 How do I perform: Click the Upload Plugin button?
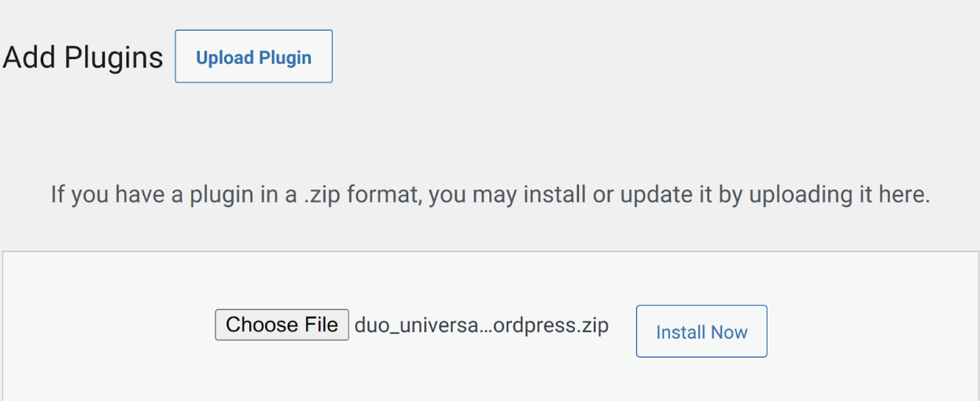pos(253,57)
